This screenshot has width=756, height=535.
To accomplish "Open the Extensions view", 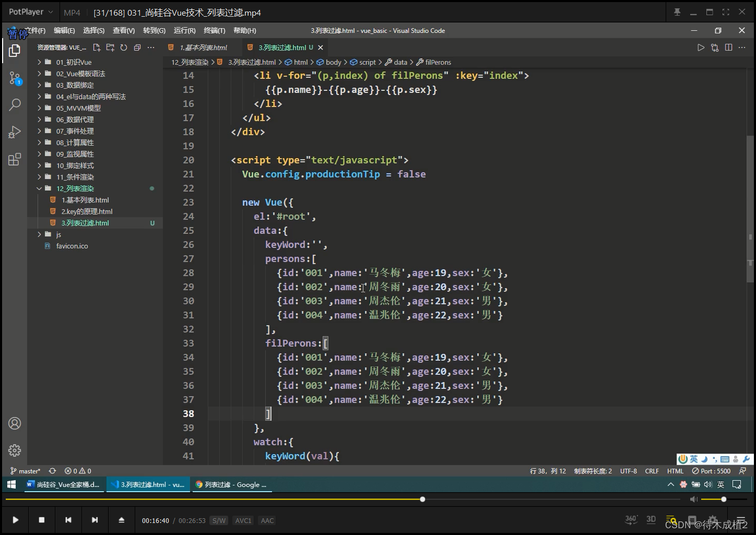I will [15, 159].
